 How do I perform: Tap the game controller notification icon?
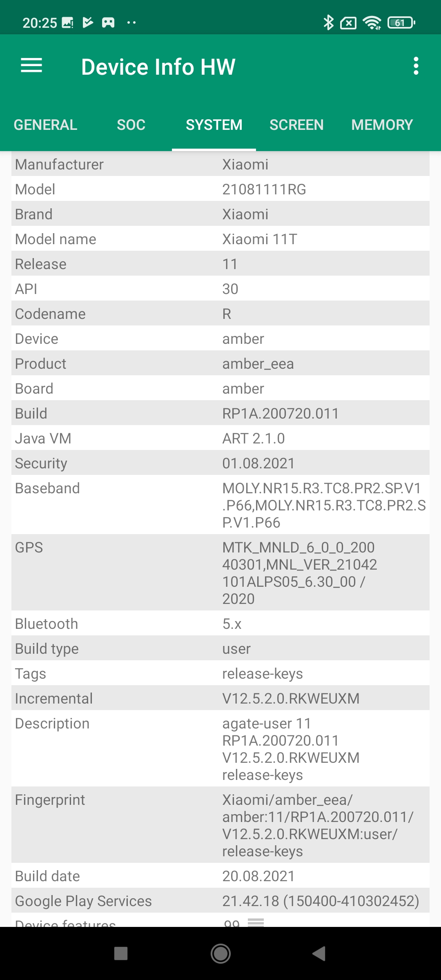pos(108,22)
